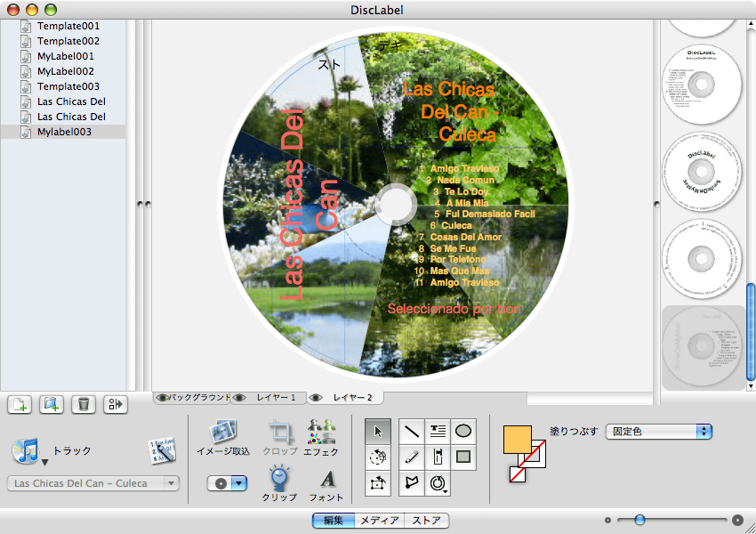
Task: Select the ellipse shape tool
Action: 463,432
